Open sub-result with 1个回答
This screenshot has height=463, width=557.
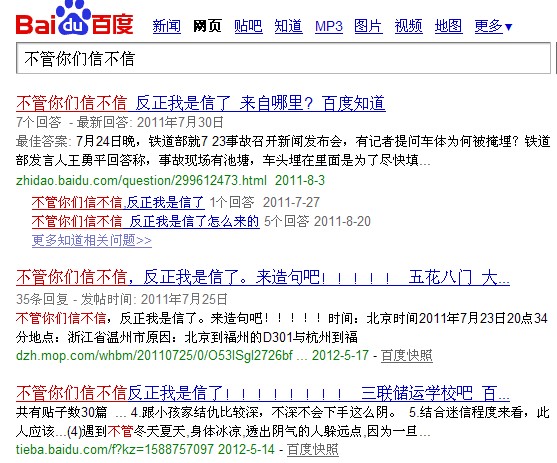[x=118, y=203]
